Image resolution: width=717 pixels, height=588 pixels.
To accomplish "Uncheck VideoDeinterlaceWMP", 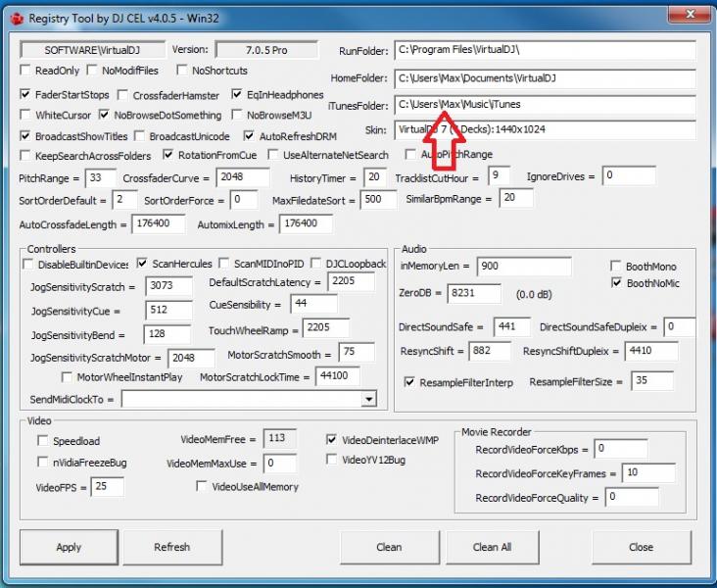I will tap(332, 440).
